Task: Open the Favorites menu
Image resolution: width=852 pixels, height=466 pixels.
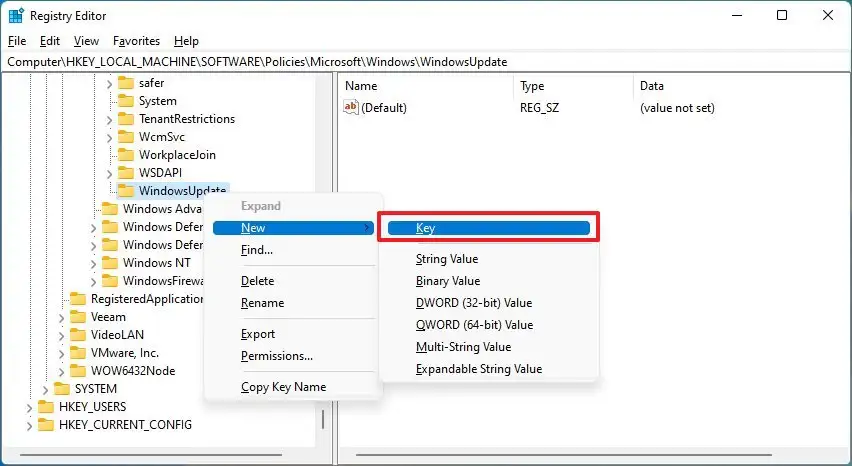Action: (x=136, y=41)
